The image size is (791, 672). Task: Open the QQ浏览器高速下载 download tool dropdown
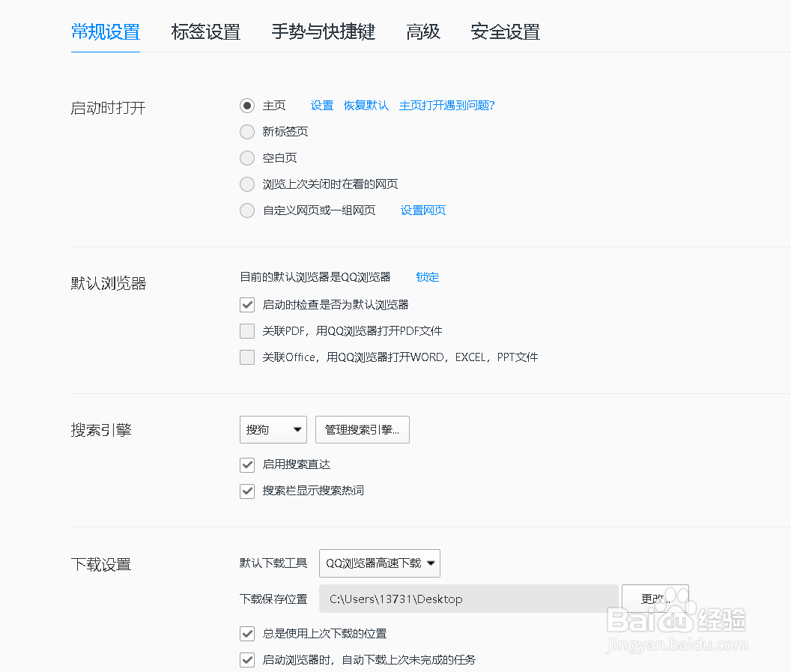[x=380, y=563]
